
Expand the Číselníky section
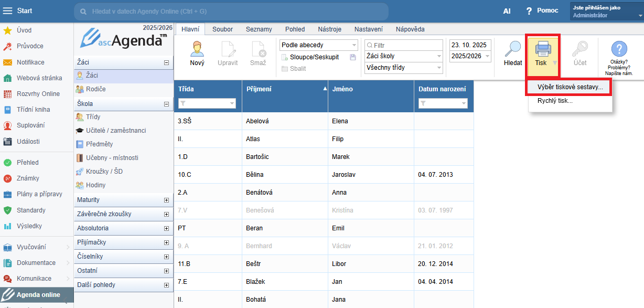click(x=167, y=257)
